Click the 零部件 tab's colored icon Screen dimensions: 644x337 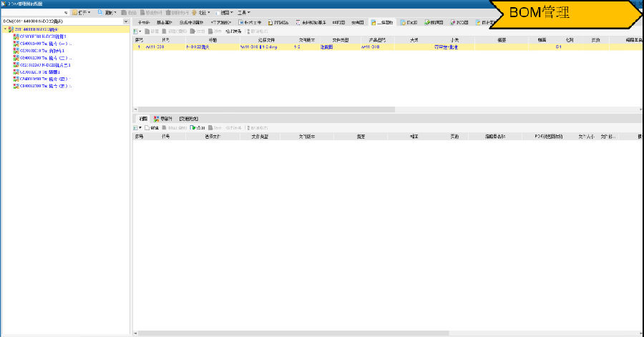156,119
